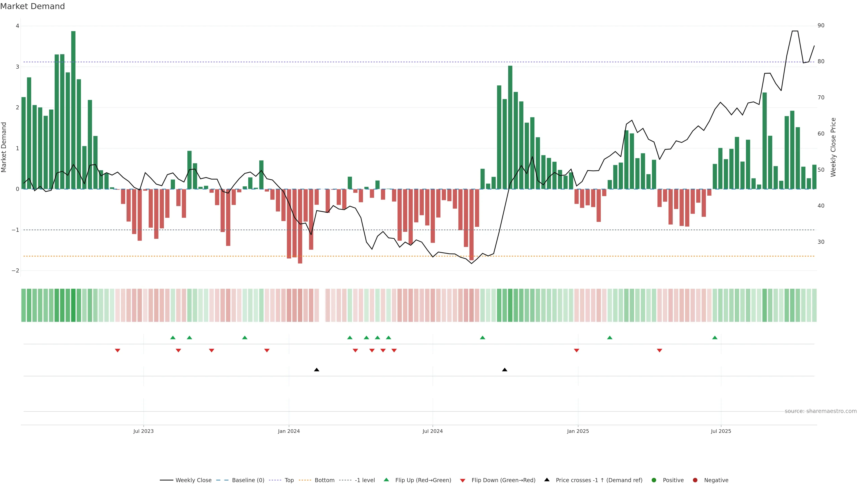The width and height of the screenshot is (868, 488).
Task: Click Flip Up green triangle legend icon
Action: pyautogui.click(x=387, y=480)
